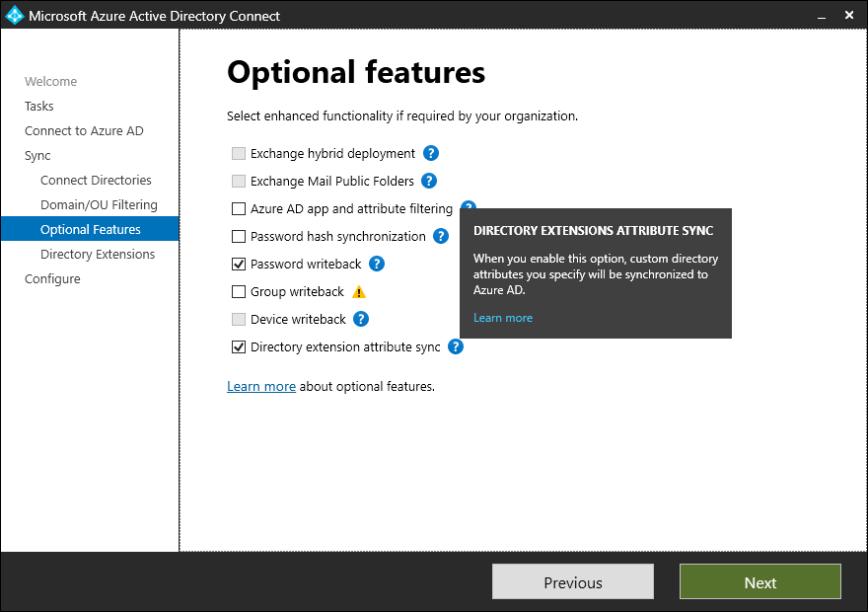Show help tooltip for Password writeback
868x612 pixels.
[377, 265]
